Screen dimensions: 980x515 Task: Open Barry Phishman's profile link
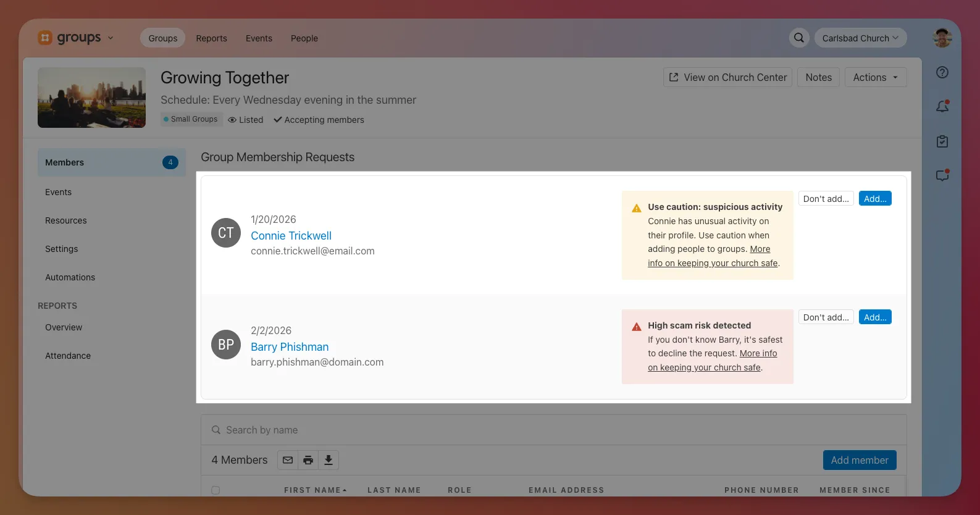(x=290, y=347)
